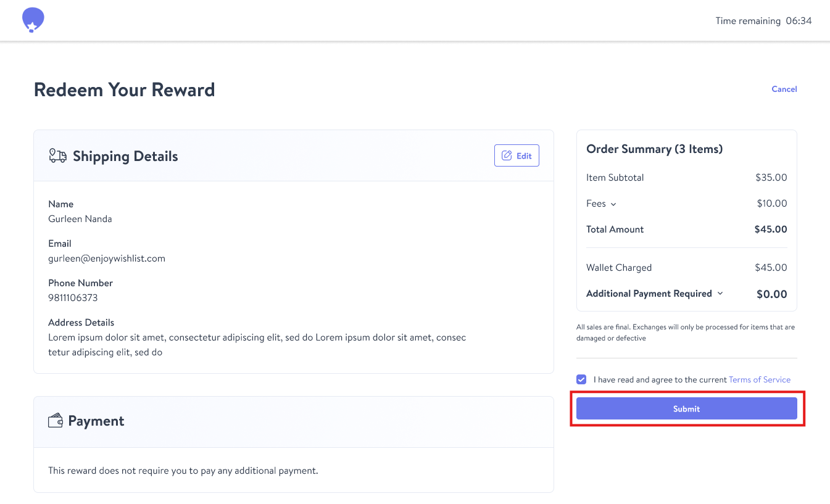Click the wallet icon next to Payment

(56, 421)
